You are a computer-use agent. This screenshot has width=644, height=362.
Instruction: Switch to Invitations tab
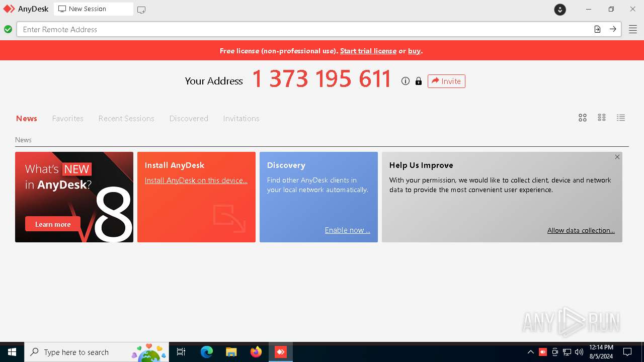[241, 119]
